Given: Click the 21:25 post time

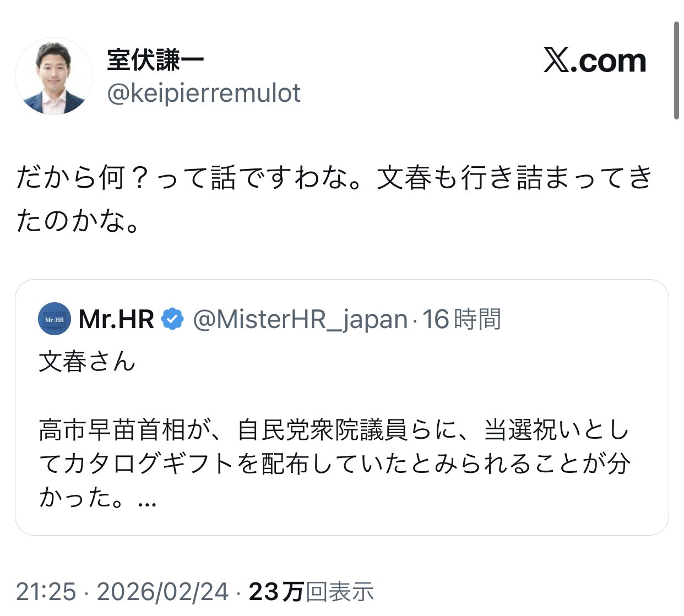Looking at the screenshot, I should point(46,592).
